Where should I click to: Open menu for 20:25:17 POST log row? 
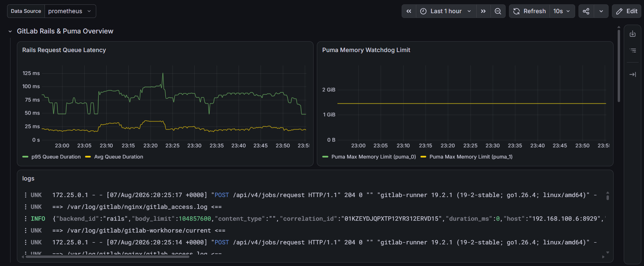point(26,195)
